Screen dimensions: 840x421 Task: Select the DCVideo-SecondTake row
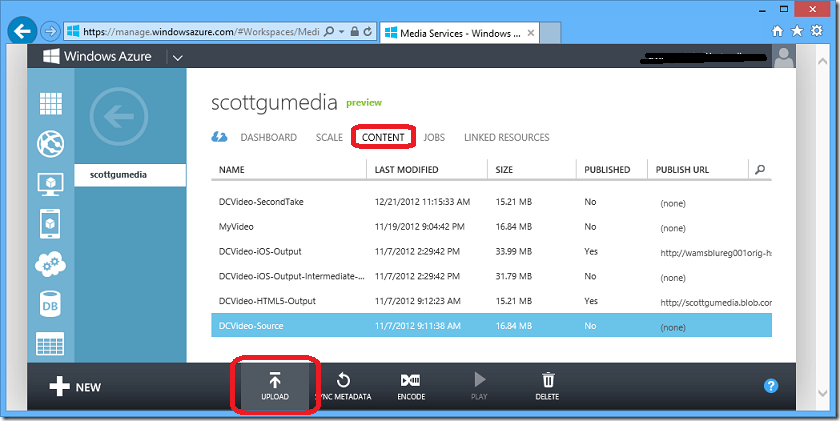click(491, 202)
